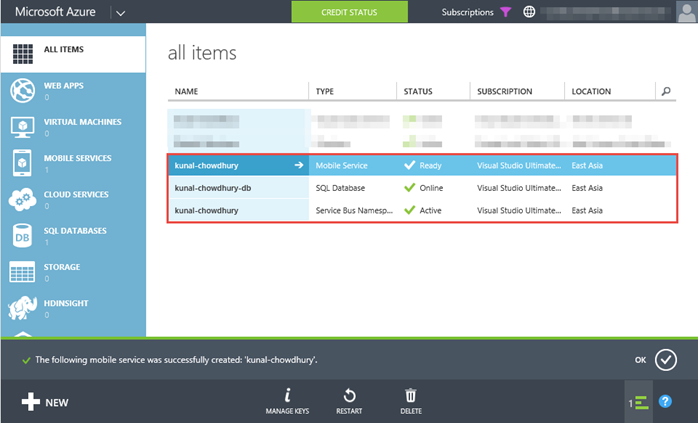Screen dimensions: 698x423
Task: Click the Service Bus Namesp... type cell
Action: coord(354,210)
